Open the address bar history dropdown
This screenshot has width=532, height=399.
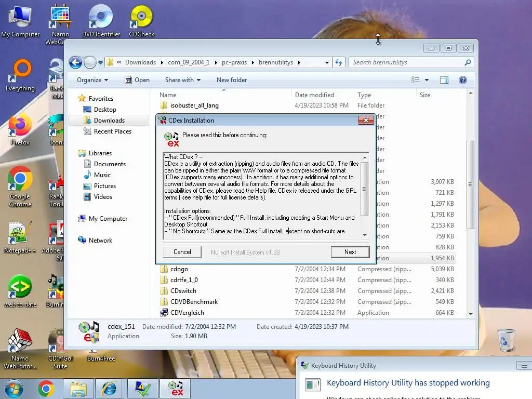point(327,62)
